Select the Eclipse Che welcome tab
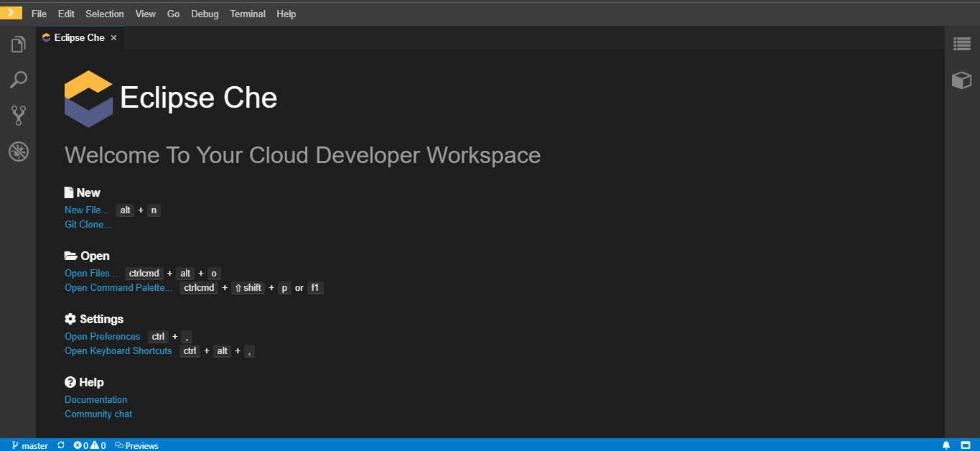The height and width of the screenshot is (451, 980). (x=80, y=37)
